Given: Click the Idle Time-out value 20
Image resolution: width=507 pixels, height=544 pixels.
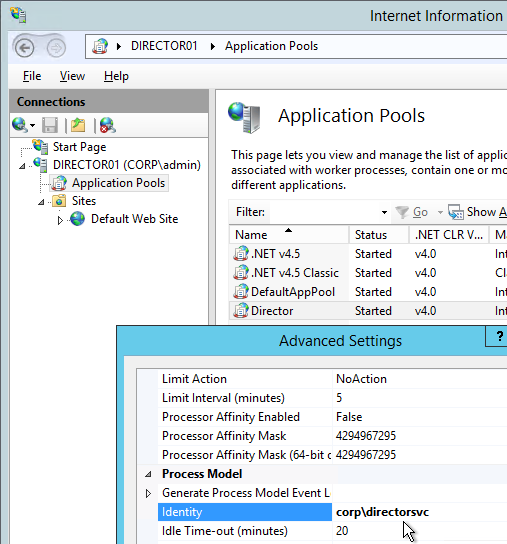Looking at the screenshot, I should click(x=342, y=531).
